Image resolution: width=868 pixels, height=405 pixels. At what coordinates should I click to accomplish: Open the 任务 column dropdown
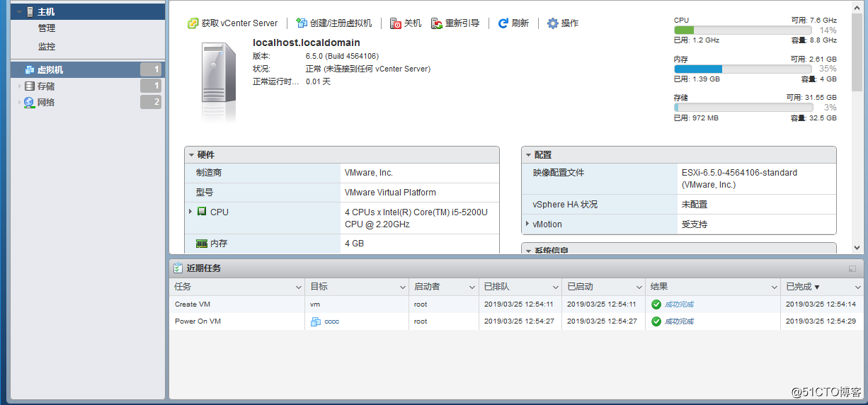(298, 287)
